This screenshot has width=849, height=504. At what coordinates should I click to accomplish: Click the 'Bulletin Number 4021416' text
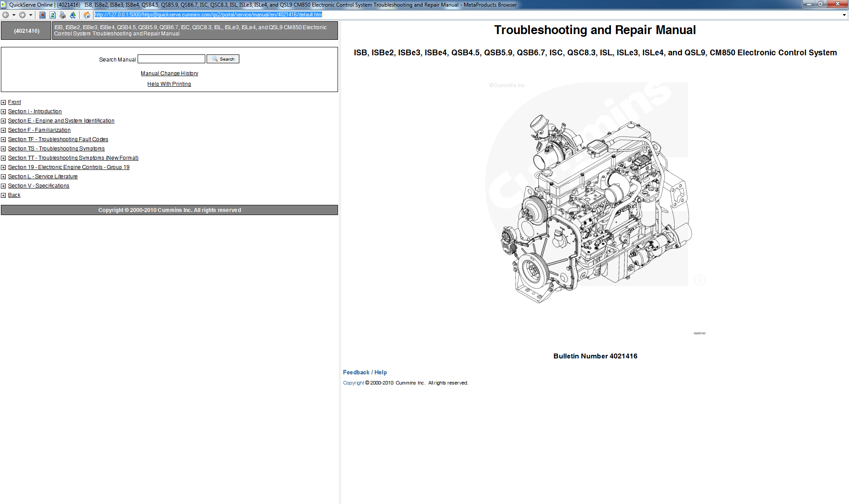(x=595, y=356)
